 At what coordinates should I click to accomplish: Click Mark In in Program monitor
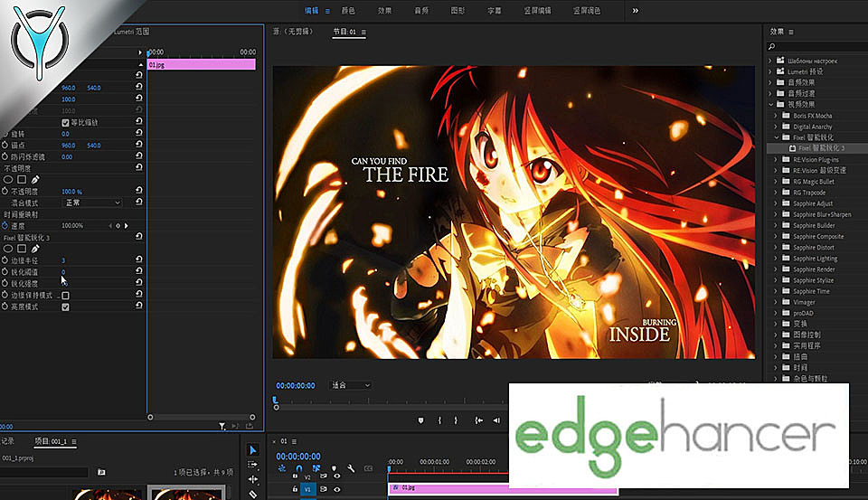440,420
